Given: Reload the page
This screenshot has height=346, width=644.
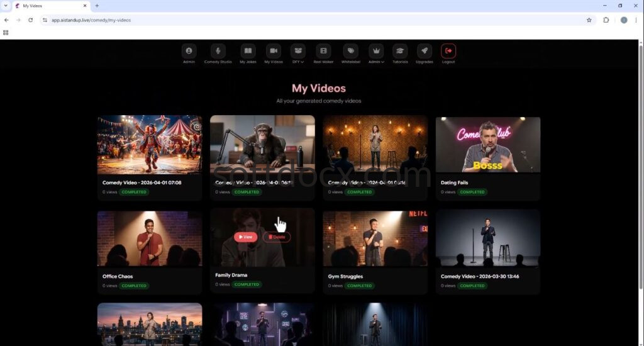Looking at the screenshot, I should 30,20.
